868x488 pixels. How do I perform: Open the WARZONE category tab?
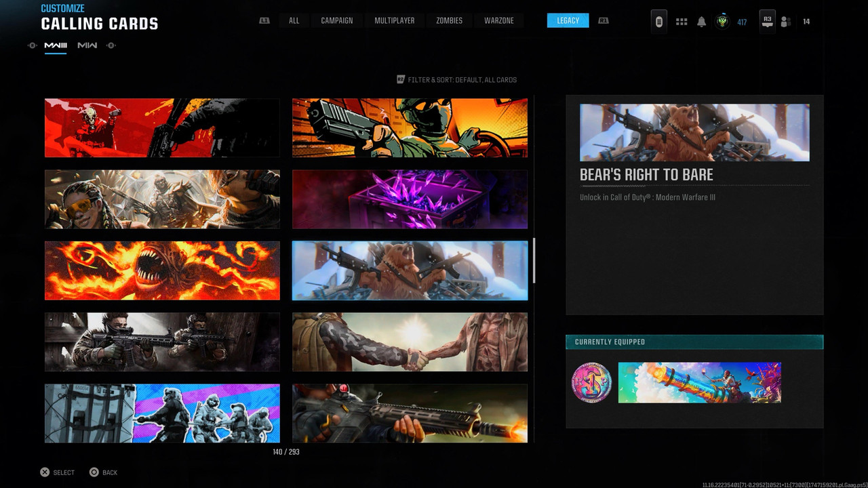[x=499, y=20]
